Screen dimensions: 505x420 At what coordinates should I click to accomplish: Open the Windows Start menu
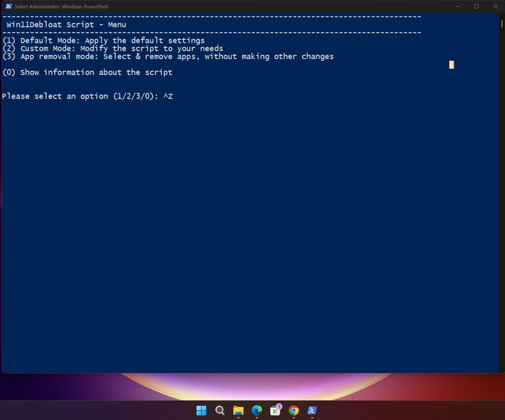(x=201, y=410)
